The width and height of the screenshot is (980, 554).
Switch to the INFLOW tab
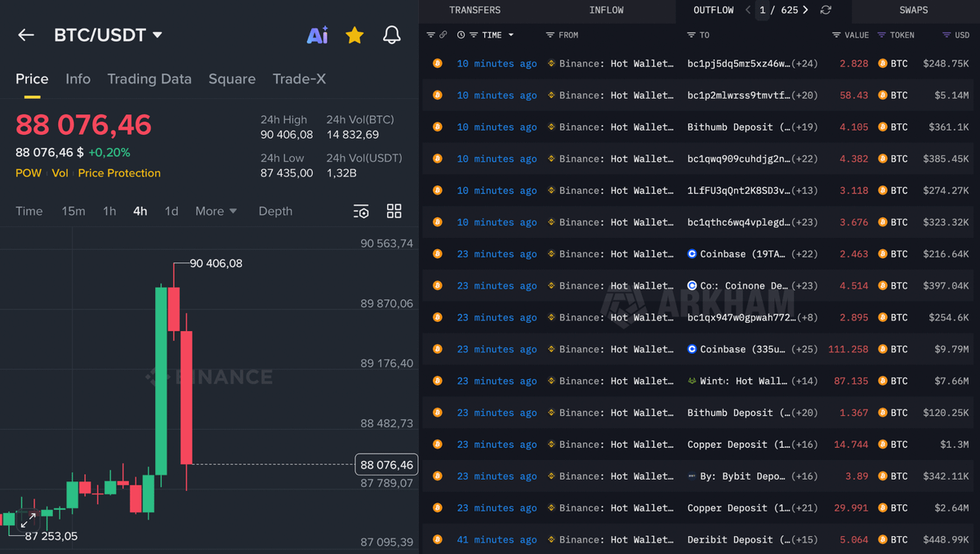click(606, 10)
